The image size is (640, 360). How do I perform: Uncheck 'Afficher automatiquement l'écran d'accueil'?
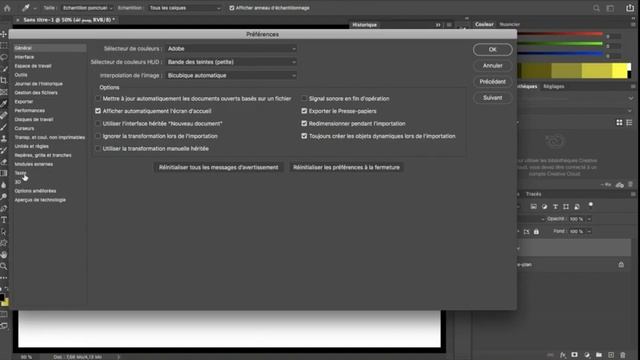(98, 111)
